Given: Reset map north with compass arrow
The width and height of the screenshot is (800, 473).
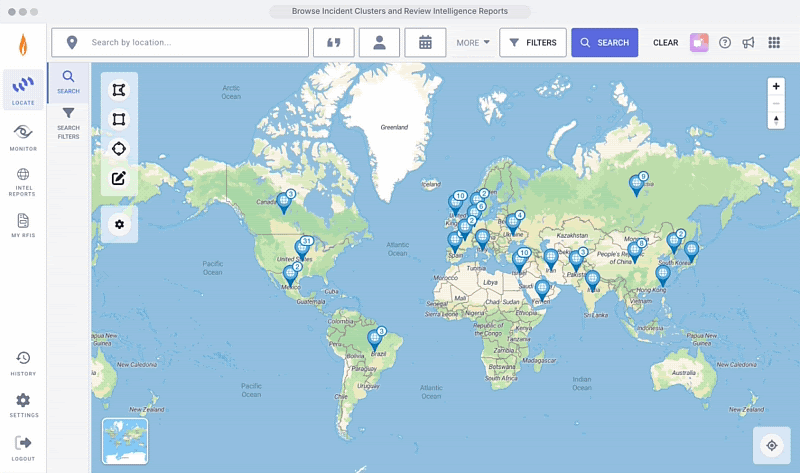Looking at the screenshot, I should 776,120.
